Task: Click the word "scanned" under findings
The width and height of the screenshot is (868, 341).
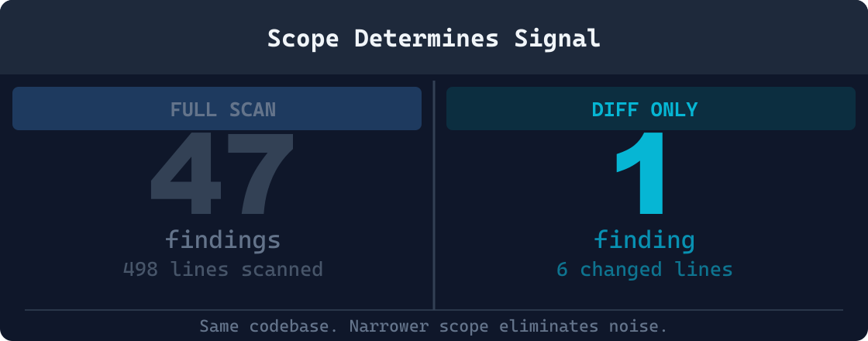Action: click(284, 270)
